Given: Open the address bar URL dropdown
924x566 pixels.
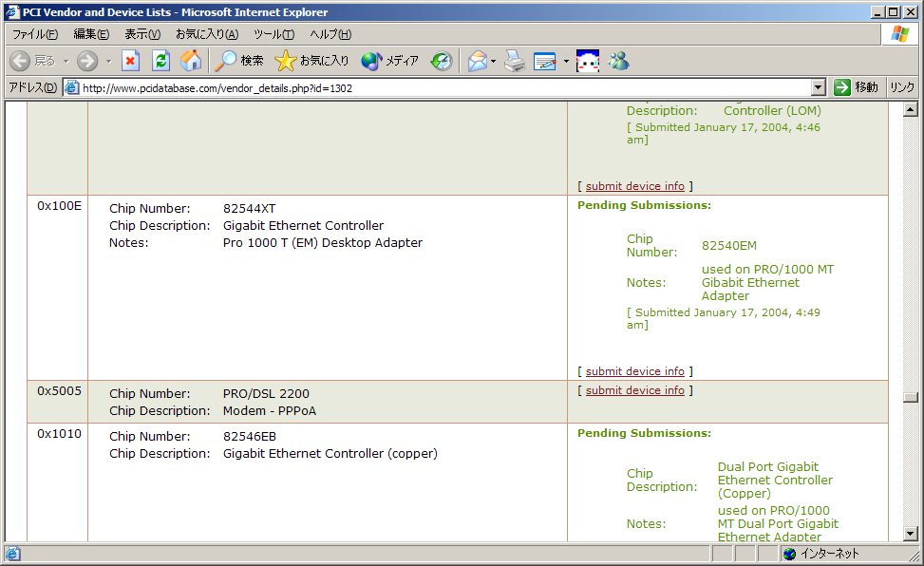Looking at the screenshot, I should point(818,88).
